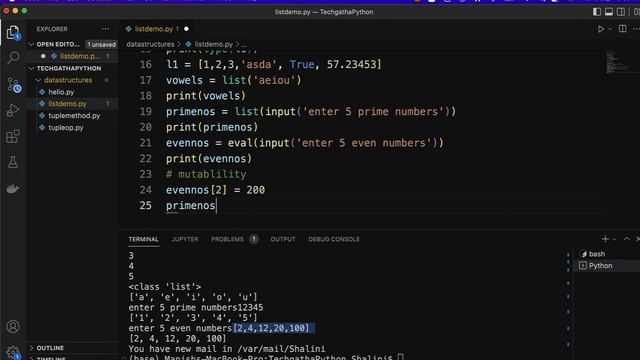
Task: Switch to the JUPYTER tab
Action: coord(185,239)
